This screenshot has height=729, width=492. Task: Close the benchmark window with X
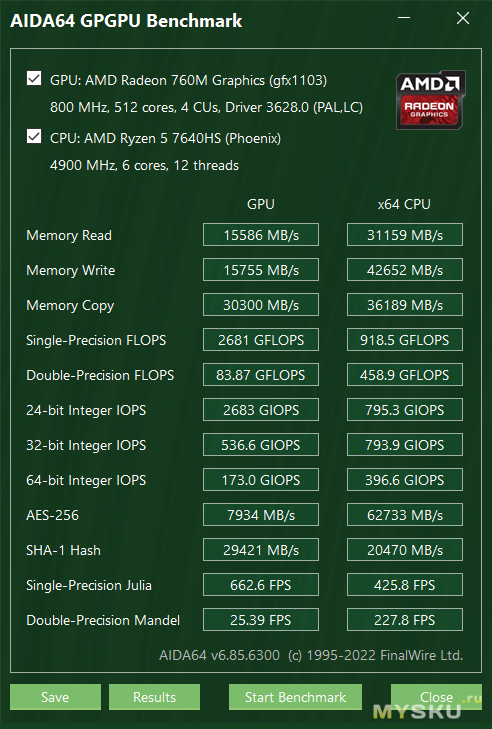463,18
